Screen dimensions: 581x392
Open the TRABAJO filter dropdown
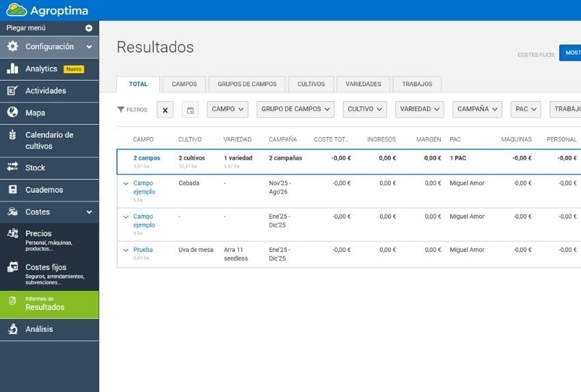(565, 109)
